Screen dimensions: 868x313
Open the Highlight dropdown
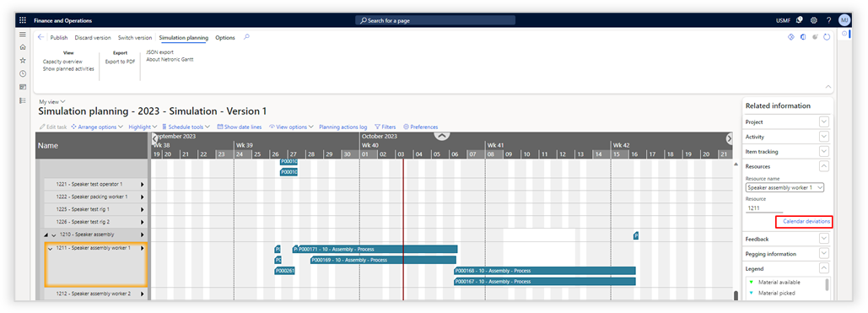pyautogui.click(x=143, y=127)
